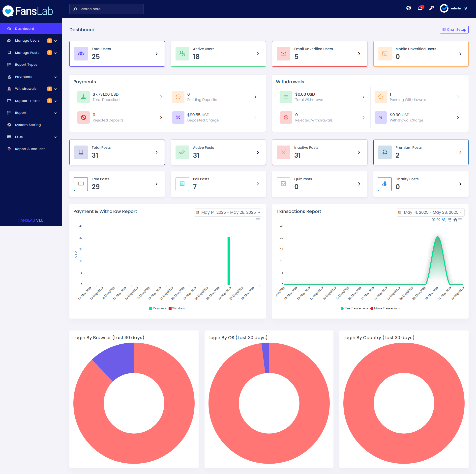Expand the Withdrawals section in the sidebar
This screenshot has width=476, height=474.
point(26,89)
